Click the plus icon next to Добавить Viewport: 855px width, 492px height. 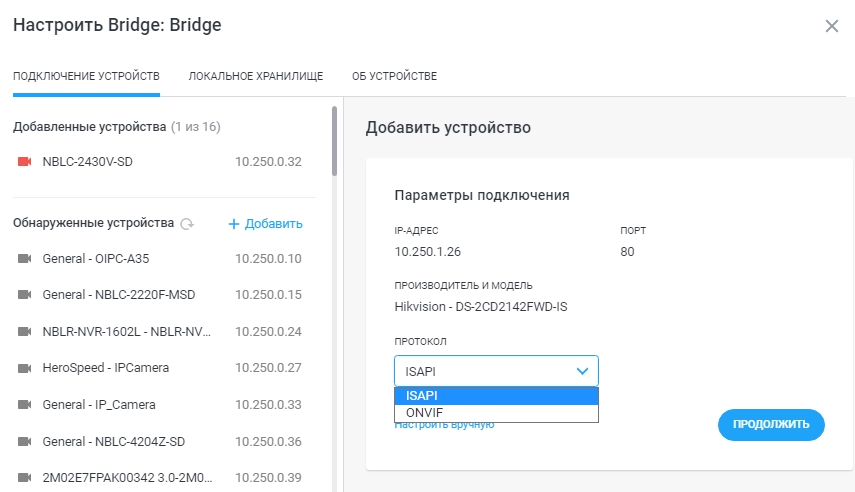(x=233, y=224)
